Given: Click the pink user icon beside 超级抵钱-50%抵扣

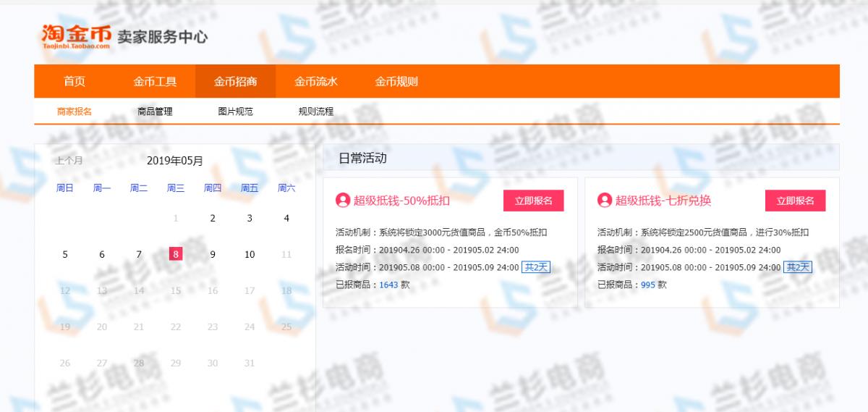Looking at the screenshot, I should pyautogui.click(x=343, y=201).
